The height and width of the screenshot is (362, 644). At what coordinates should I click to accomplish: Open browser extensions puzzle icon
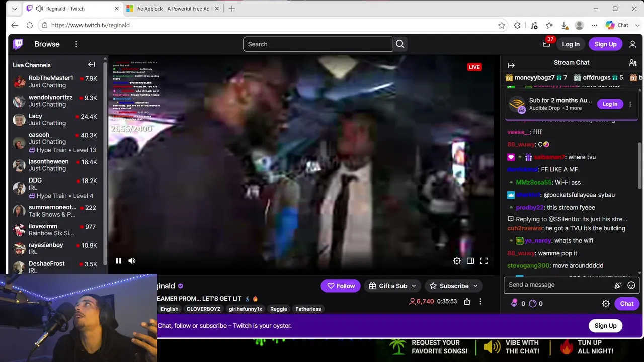517,25
